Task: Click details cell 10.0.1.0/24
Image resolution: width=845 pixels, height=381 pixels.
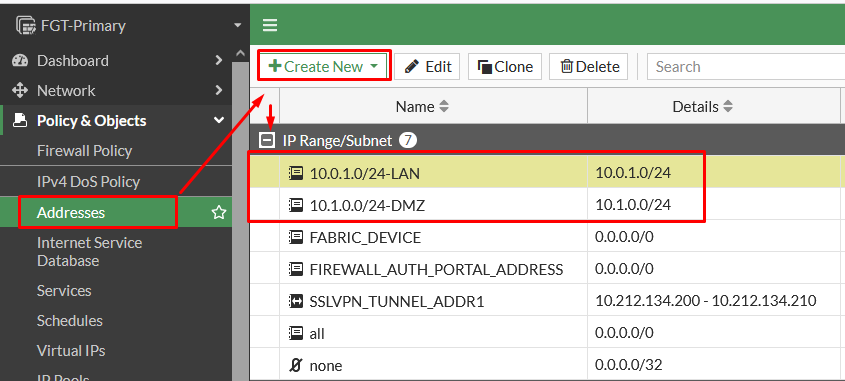Action: 633,173
